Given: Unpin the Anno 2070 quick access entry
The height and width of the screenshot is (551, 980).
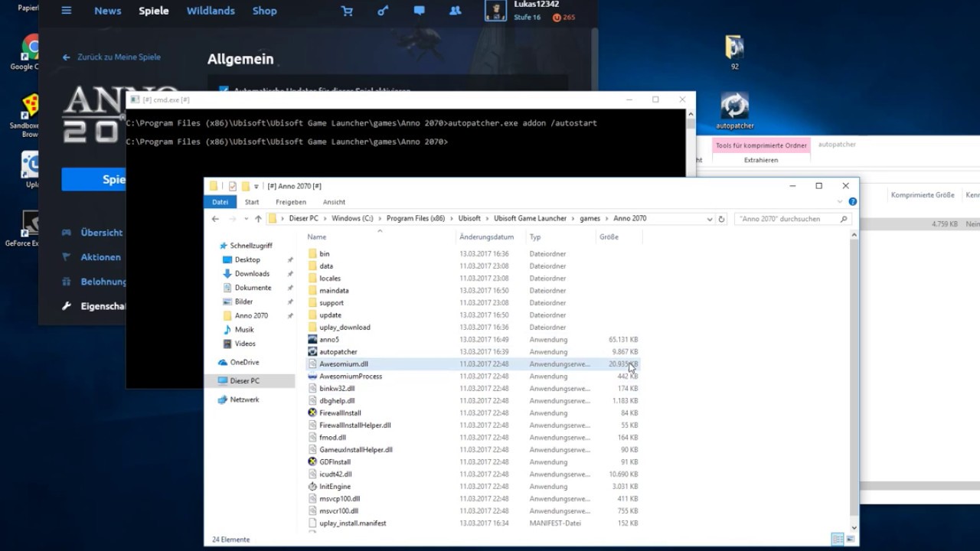Looking at the screenshot, I should point(289,315).
